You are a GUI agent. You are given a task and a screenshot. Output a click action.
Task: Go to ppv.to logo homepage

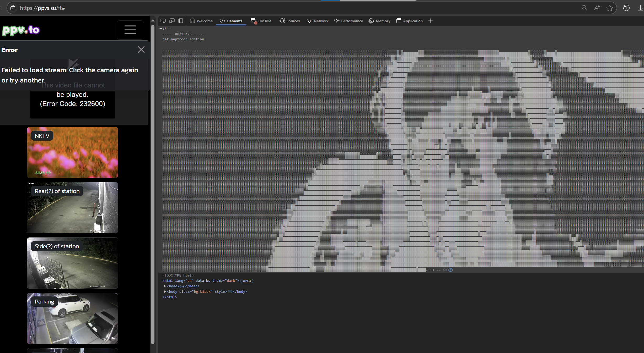21,30
